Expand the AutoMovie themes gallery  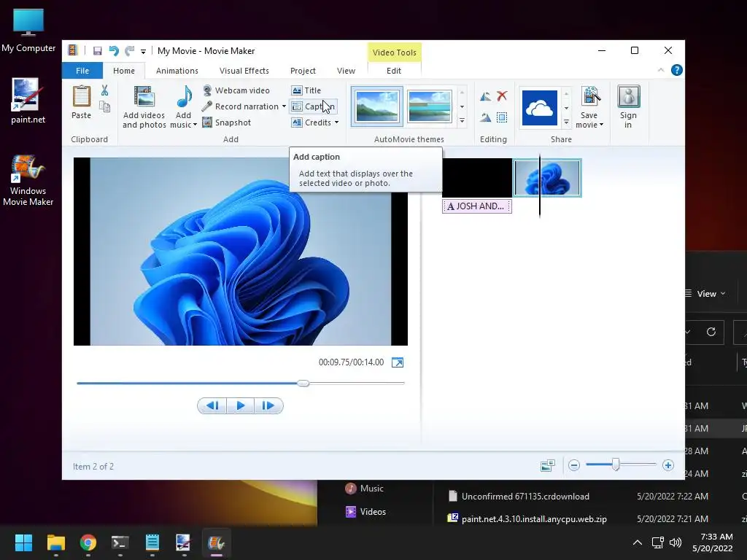click(462, 122)
